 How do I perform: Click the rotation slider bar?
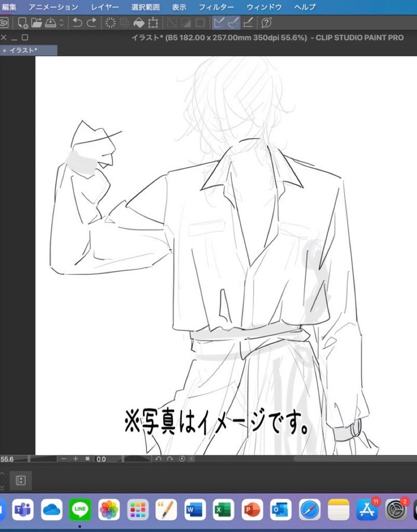[x=137, y=459]
